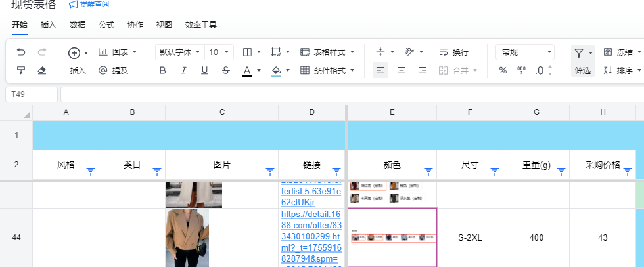Expand the number format 常规 dropdown
The height and width of the screenshot is (267, 644).
coord(524,52)
